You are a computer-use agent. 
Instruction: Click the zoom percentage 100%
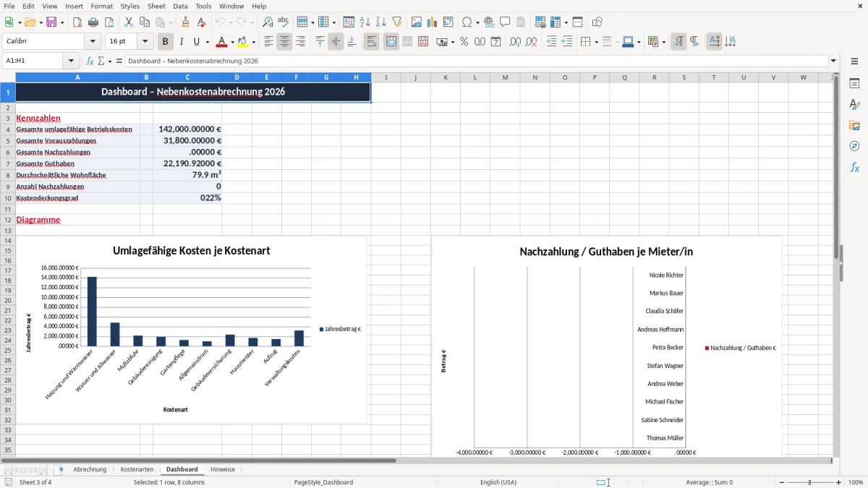[856, 482]
